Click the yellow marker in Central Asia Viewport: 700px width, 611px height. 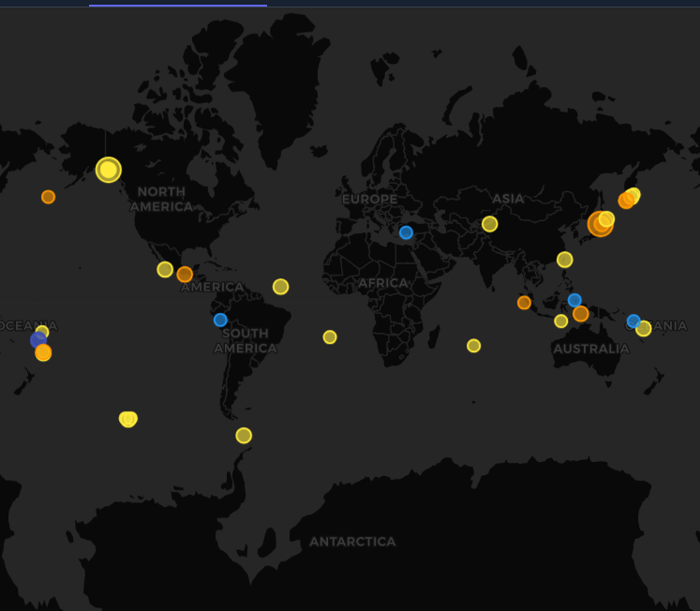point(489,224)
